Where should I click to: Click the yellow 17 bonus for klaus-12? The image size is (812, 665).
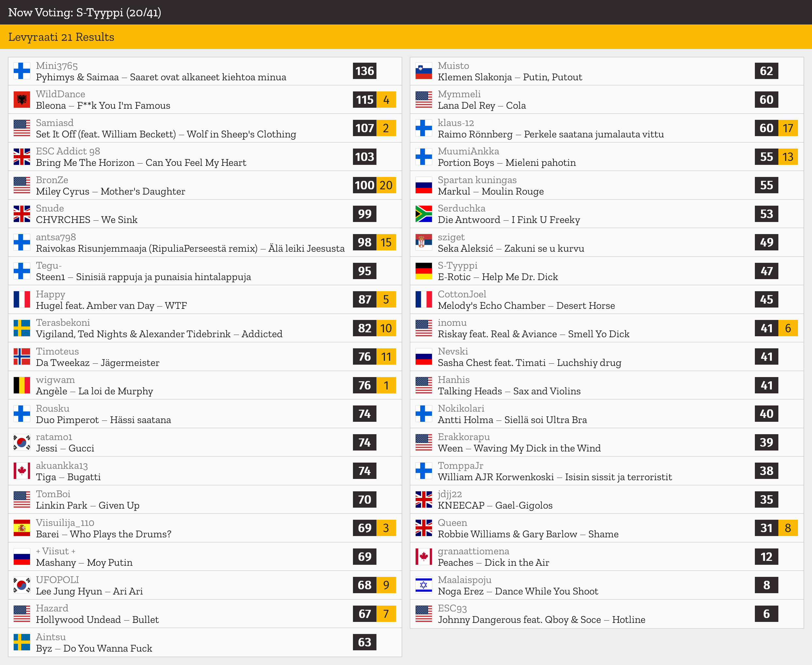point(788,128)
